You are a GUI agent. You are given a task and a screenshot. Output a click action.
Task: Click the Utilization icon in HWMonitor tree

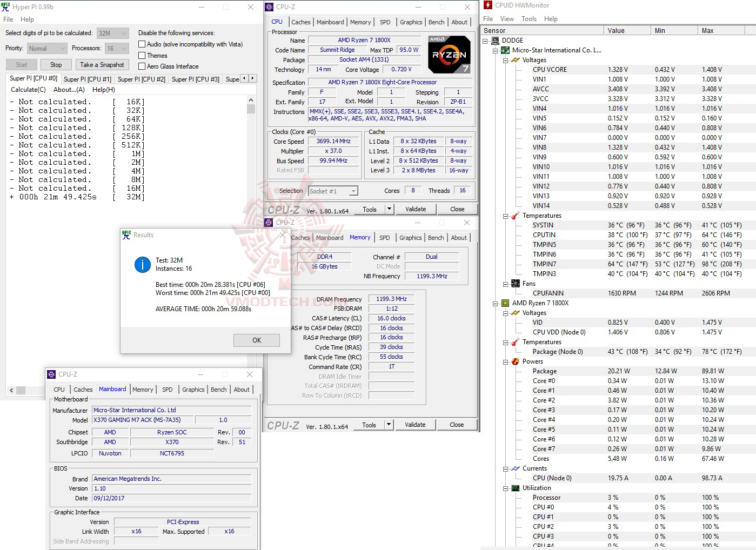516,488
